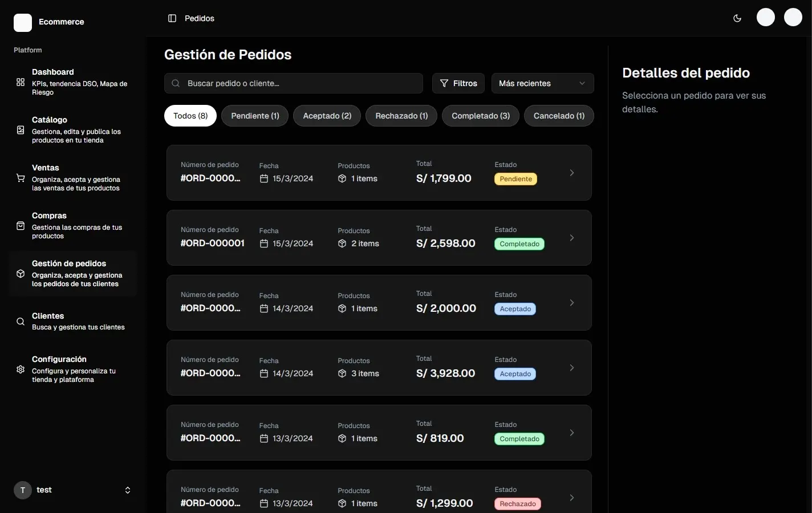Viewport: 812px width, 513px height.
Task: Select the Completado (3) tab
Action: pyautogui.click(x=480, y=116)
